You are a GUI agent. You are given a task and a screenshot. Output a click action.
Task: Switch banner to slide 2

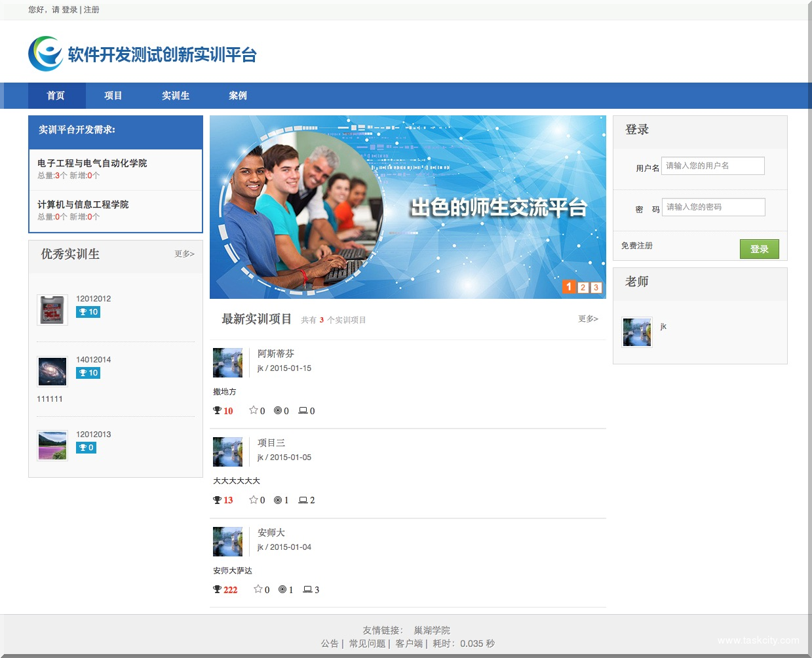583,287
